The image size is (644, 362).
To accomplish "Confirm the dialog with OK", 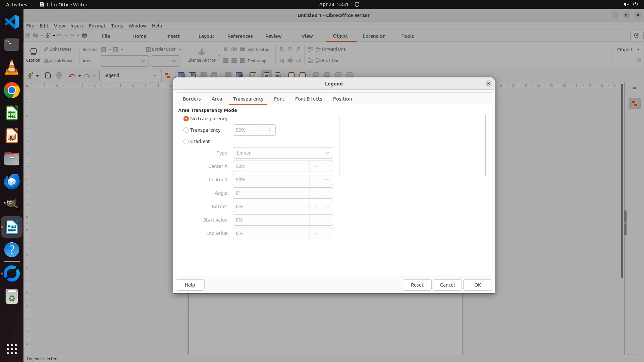I will click(477, 285).
